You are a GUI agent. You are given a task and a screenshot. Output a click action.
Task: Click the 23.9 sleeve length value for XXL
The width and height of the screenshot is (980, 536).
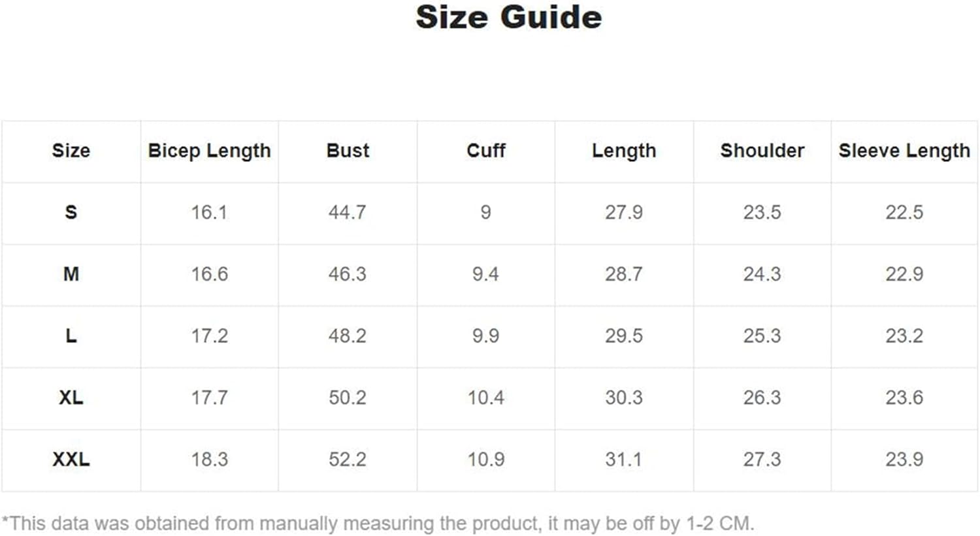click(x=904, y=459)
